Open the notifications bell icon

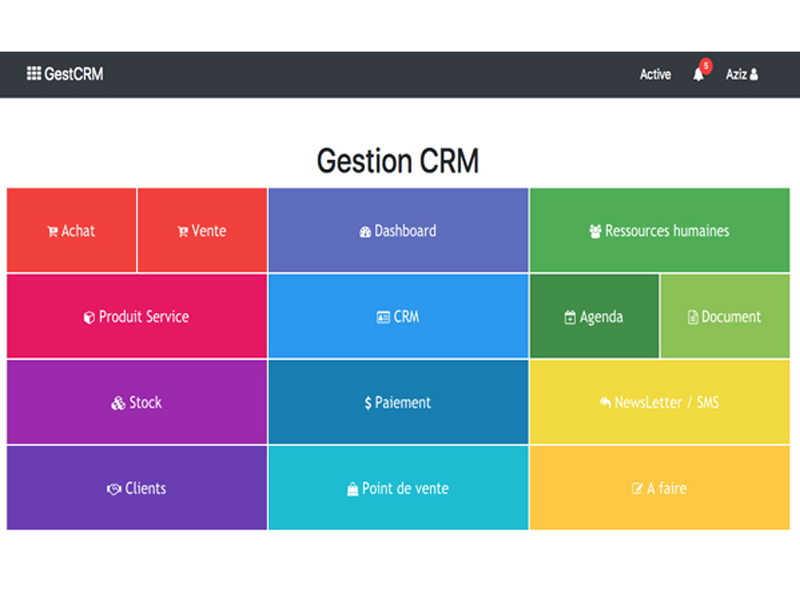(698, 75)
